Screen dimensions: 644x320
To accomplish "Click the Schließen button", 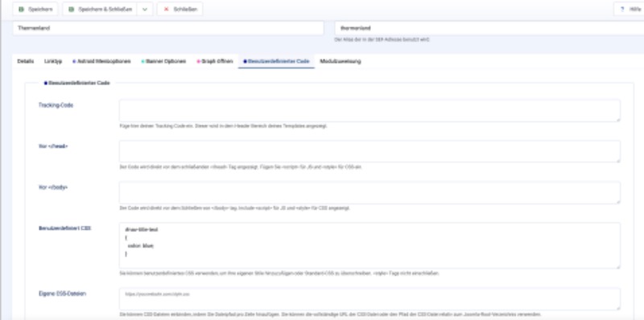I will pyautogui.click(x=180, y=9).
